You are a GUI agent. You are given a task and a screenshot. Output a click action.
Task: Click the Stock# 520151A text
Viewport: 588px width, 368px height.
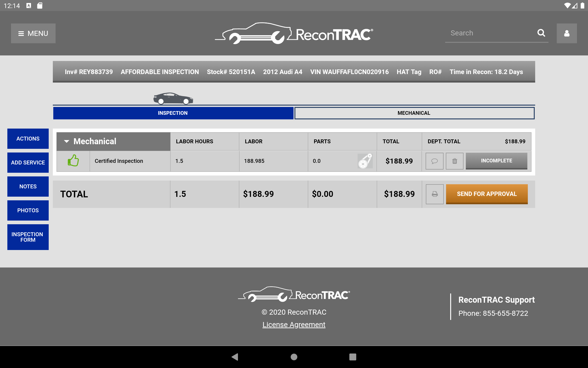231,72
